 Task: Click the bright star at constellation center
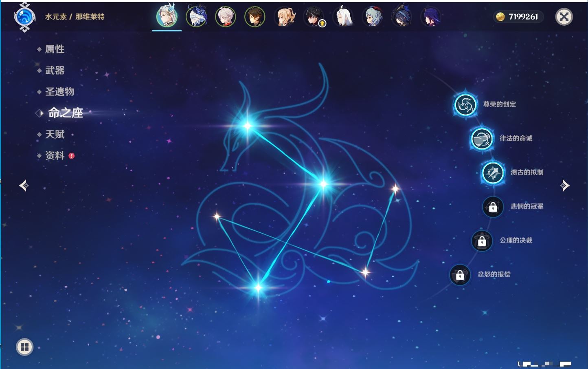click(x=323, y=184)
